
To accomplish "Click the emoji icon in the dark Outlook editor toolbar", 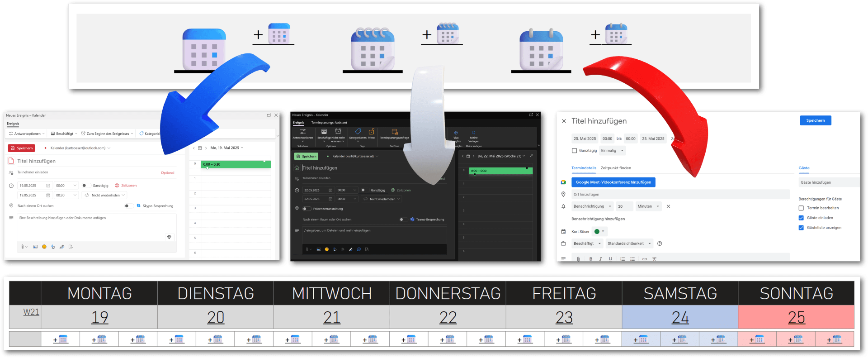I will 326,249.
